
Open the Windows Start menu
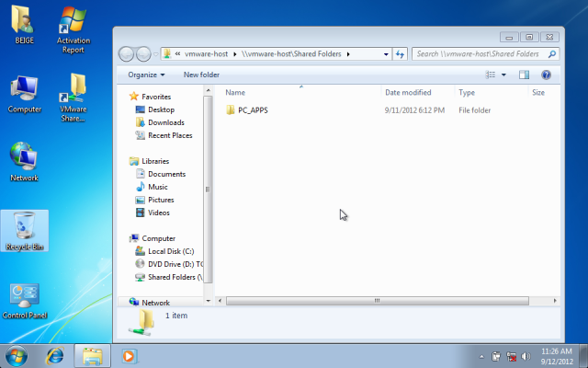[x=17, y=356]
